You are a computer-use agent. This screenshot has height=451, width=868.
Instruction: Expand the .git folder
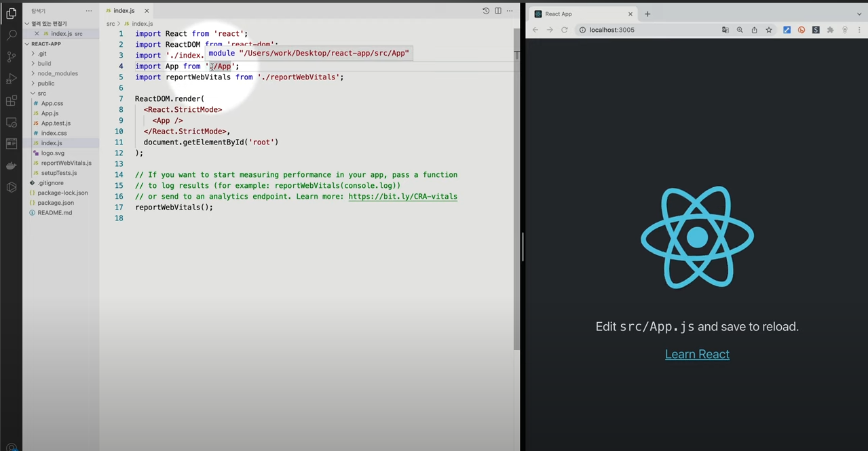tap(42, 54)
